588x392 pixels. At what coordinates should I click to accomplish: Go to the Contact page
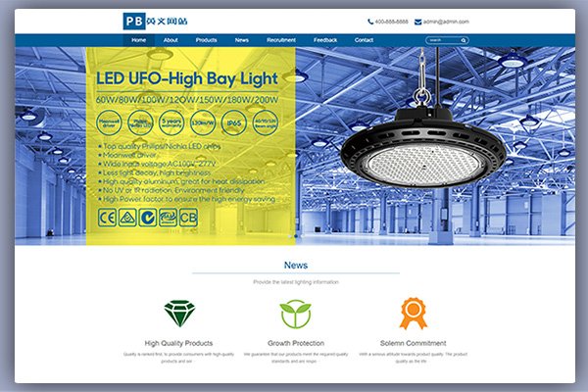click(364, 40)
